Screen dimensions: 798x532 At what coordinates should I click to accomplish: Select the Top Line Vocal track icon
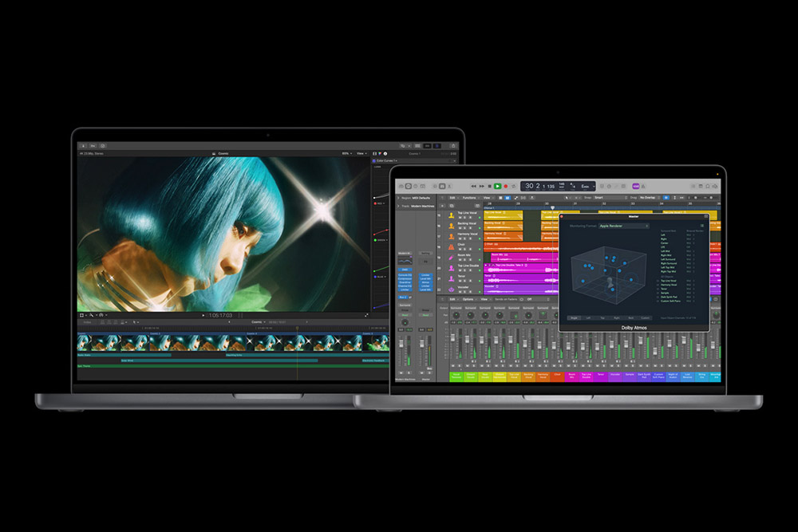[x=452, y=215]
